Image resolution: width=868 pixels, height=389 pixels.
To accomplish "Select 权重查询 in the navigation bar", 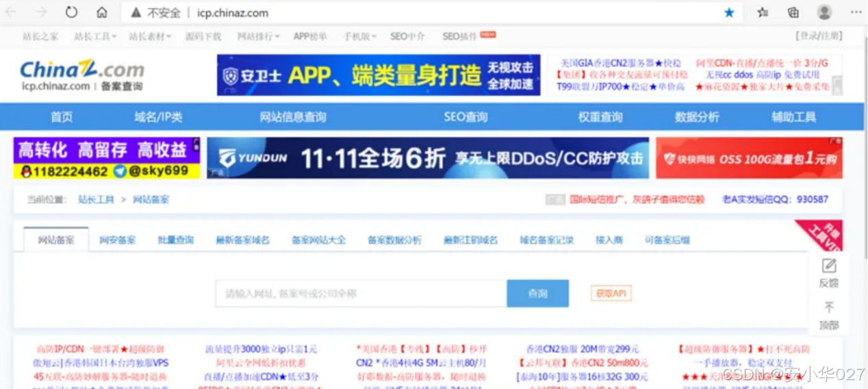I will pyautogui.click(x=600, y=117).
